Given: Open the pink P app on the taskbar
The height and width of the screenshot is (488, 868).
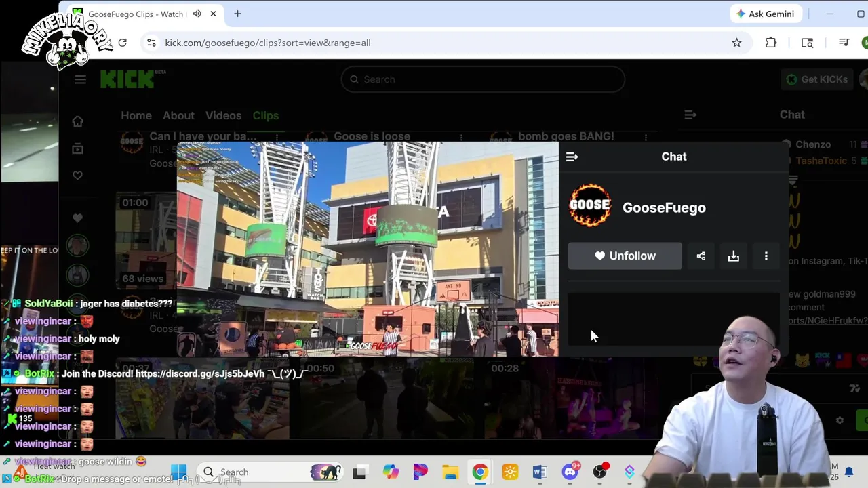Looking at the screenshot, I should [420, 472].
